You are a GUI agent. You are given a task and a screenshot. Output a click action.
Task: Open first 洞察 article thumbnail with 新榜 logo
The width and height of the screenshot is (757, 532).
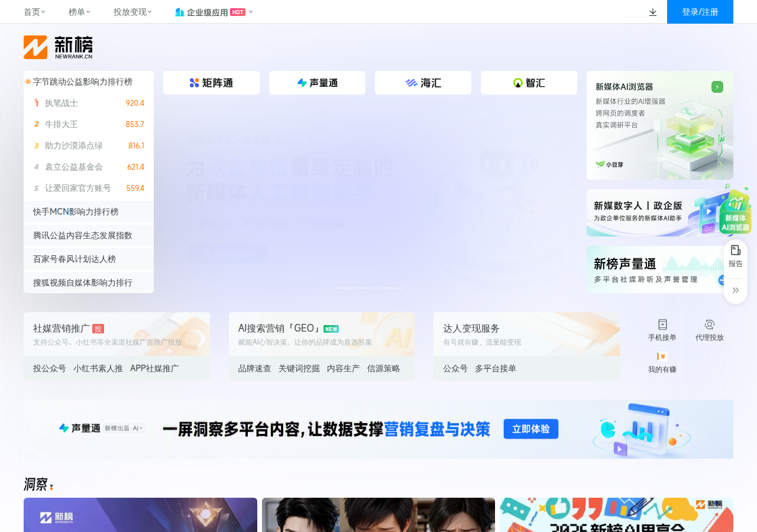click(140, 515)
